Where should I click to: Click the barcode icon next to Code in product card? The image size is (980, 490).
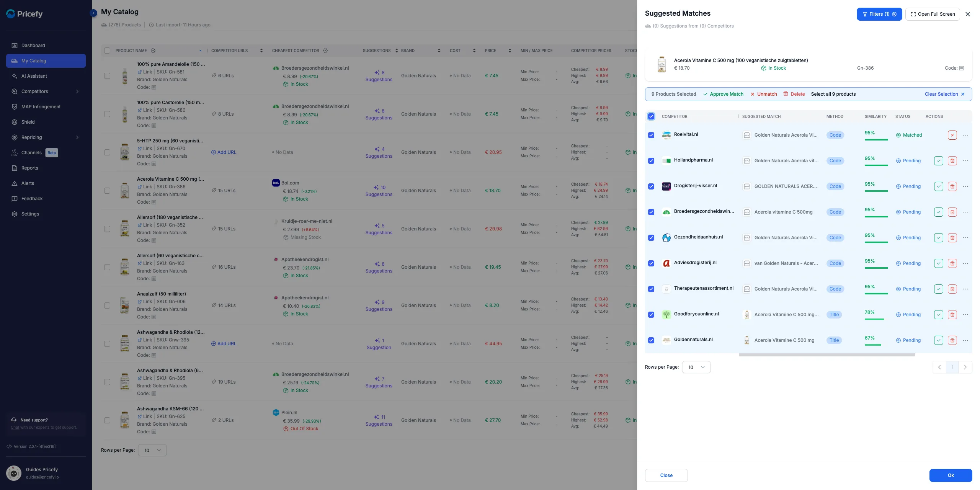[962, 68]
